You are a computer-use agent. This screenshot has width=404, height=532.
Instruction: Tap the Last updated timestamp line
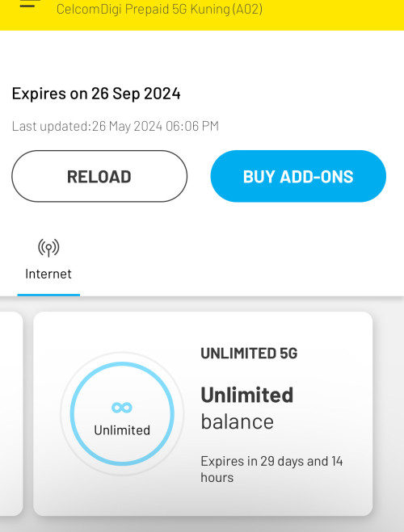point(115,126)
